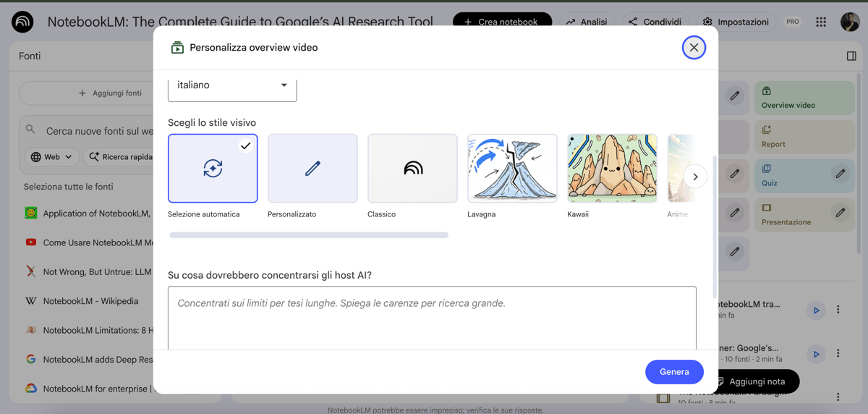
Task: Click the NotebookLM logo icon
Action: 22,22
